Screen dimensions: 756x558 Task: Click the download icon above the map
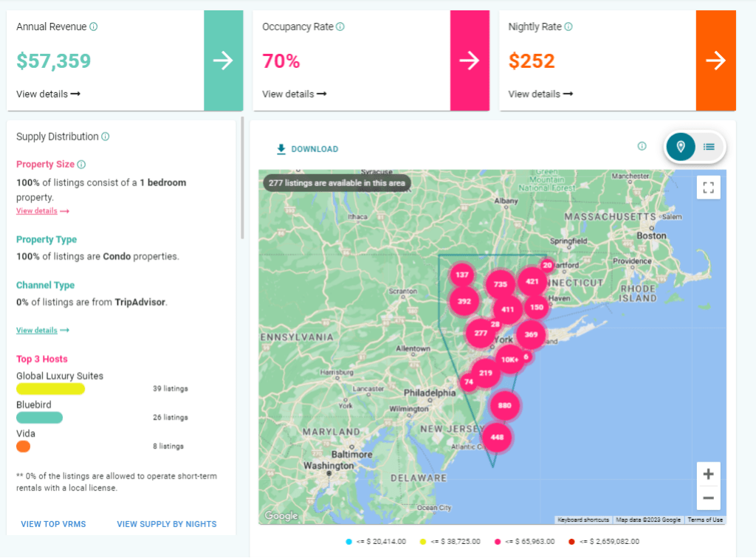281,148
